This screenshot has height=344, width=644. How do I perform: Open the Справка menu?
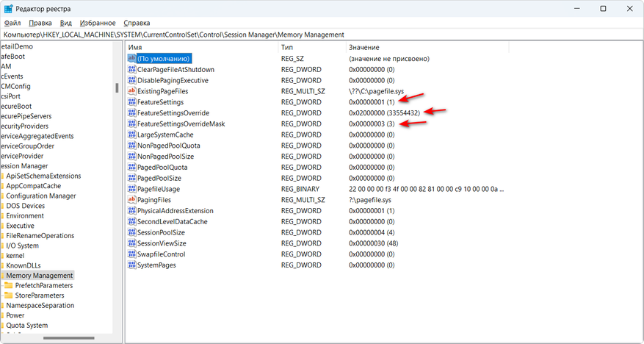pos(137,23)
